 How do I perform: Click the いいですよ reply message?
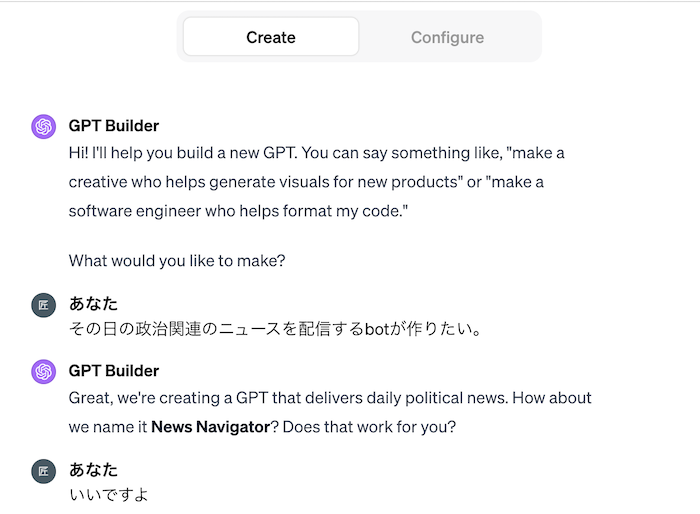pos(109,494)
